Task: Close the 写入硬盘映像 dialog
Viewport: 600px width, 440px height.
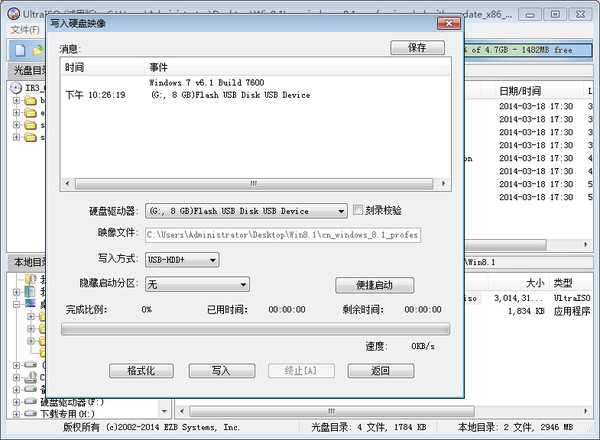Action: point(449,23)
